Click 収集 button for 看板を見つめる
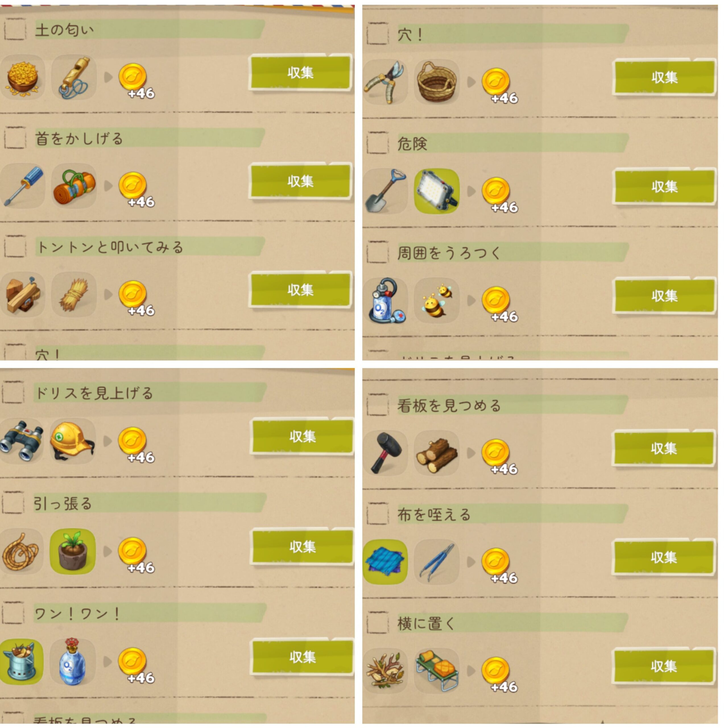Viewport: 728px width, 728px height. click(x=663, y=448)
